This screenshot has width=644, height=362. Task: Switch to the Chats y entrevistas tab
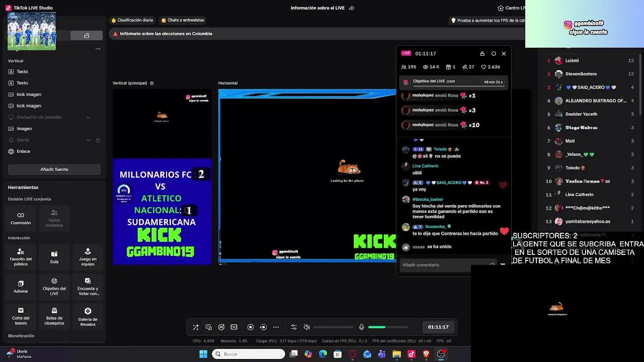183,20
